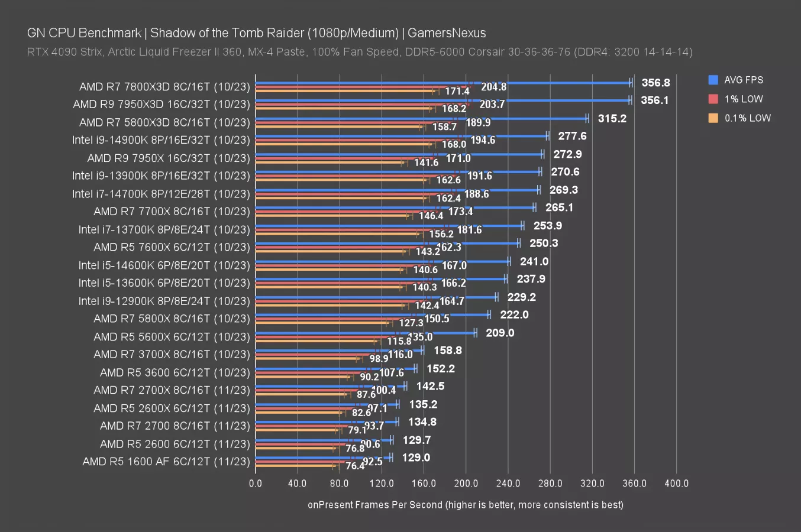Select the Intel i9-14900K row label
Screen dimensions: 801x532
pos(161,140)
